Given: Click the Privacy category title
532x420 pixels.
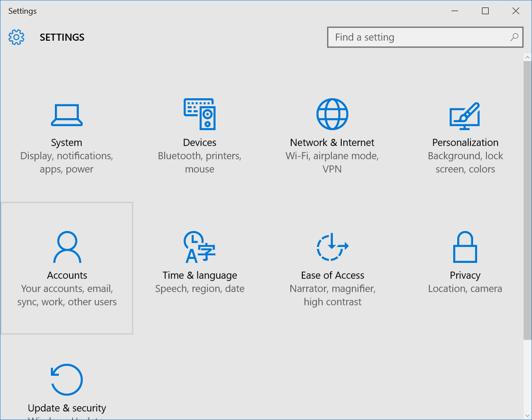Looking at the screenshot, I should tap(465, 275).
